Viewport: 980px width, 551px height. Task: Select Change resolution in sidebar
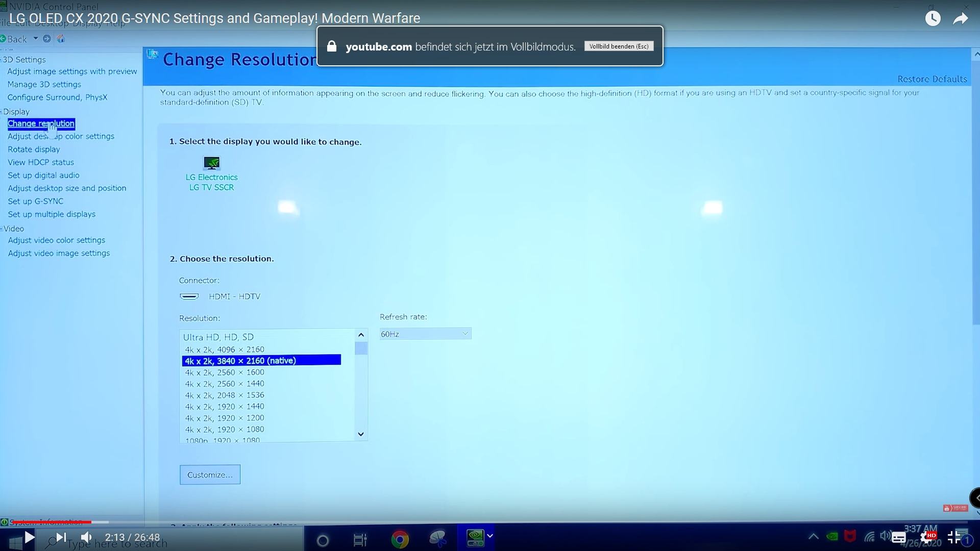[x=41, y=123]
